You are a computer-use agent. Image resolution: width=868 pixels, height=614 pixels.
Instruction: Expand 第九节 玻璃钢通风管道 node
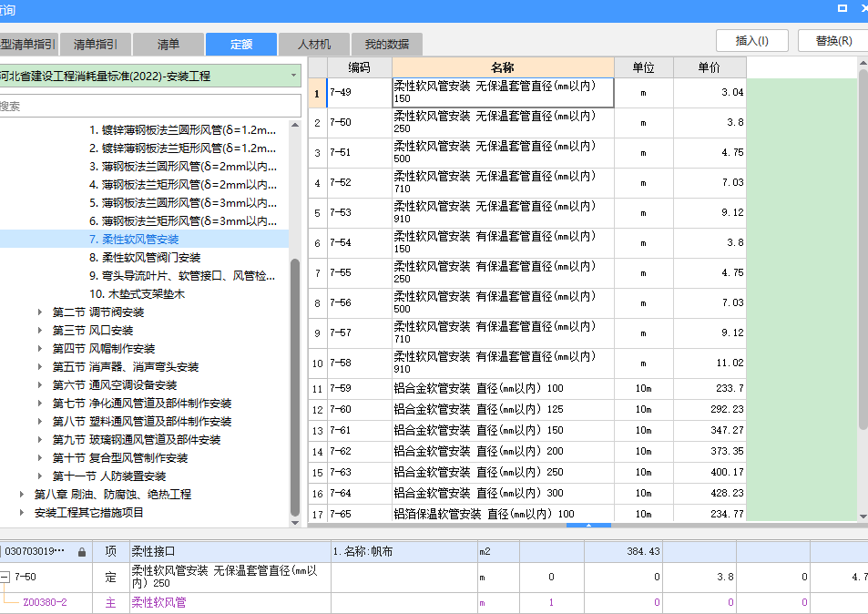40,440
